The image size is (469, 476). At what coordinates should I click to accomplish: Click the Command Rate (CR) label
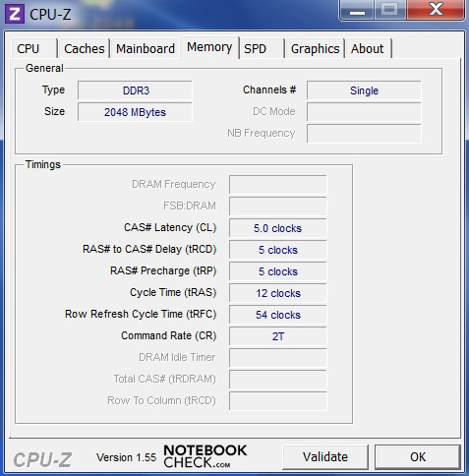coord(169,335)
